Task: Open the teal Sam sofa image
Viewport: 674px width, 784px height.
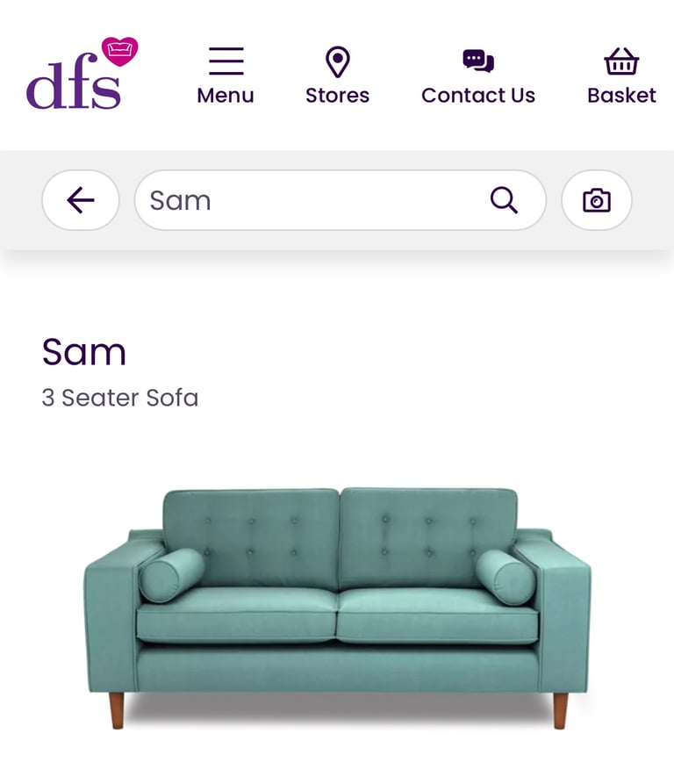Action: [338, 608]
